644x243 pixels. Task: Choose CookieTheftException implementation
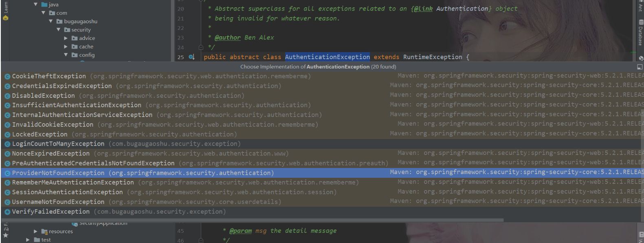point(49,76)
